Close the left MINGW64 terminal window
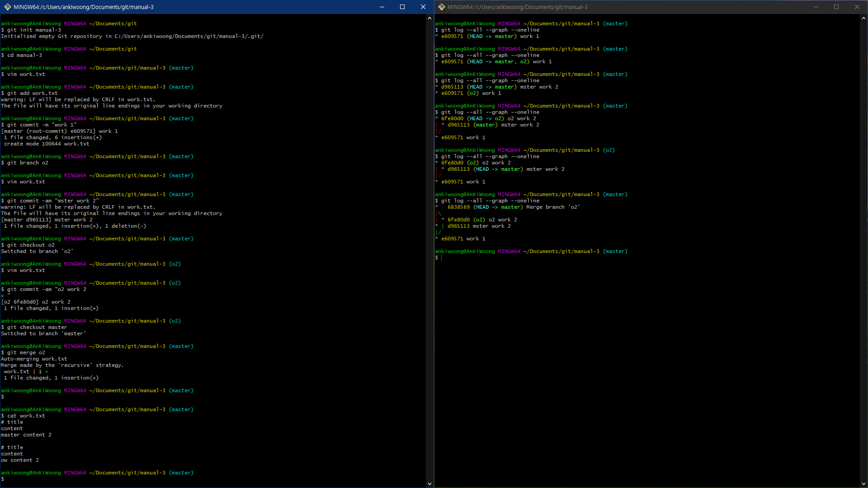 (423, 7)
